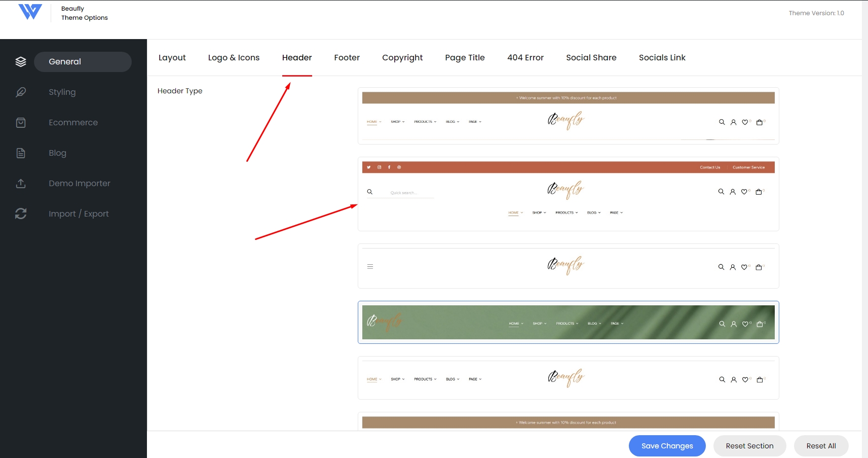Open the Styling settings section
The width and height of the screenshot is (868, 458).
(x=62, y=92)
